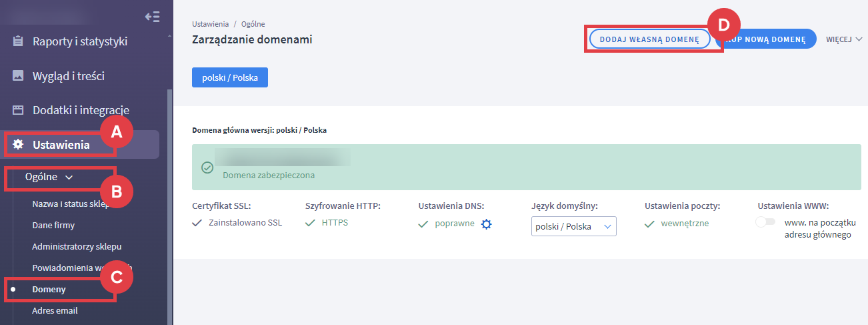Click the Ustawienia gear icon

18,144
